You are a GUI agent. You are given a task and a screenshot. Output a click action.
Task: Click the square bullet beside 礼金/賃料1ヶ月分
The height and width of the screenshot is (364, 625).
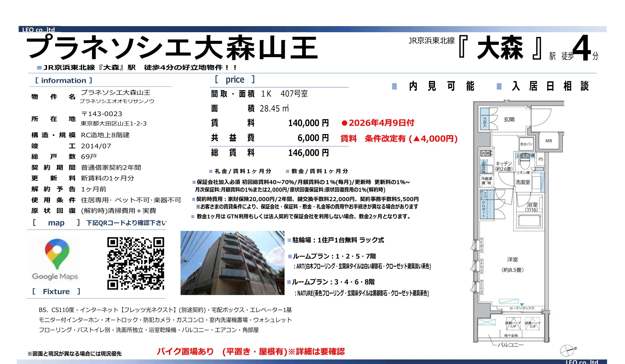pyautogui.click(x=211, y=171)
